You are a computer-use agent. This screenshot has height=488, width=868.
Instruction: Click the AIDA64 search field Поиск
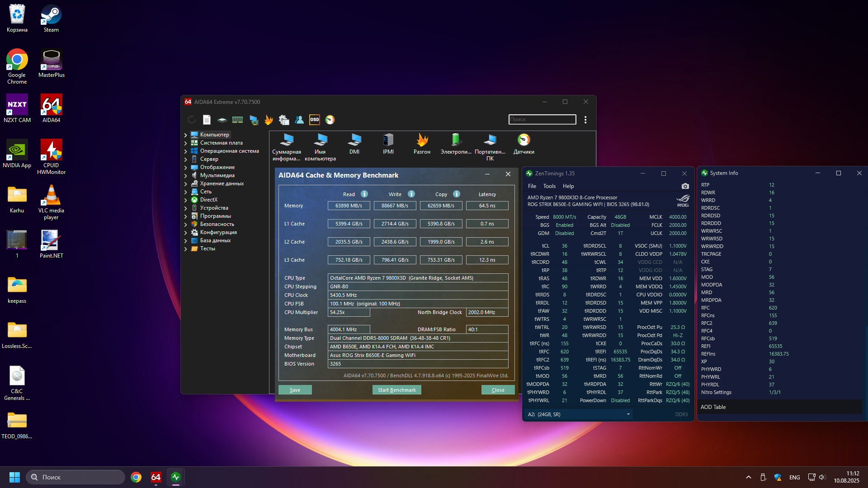(542, 119)
